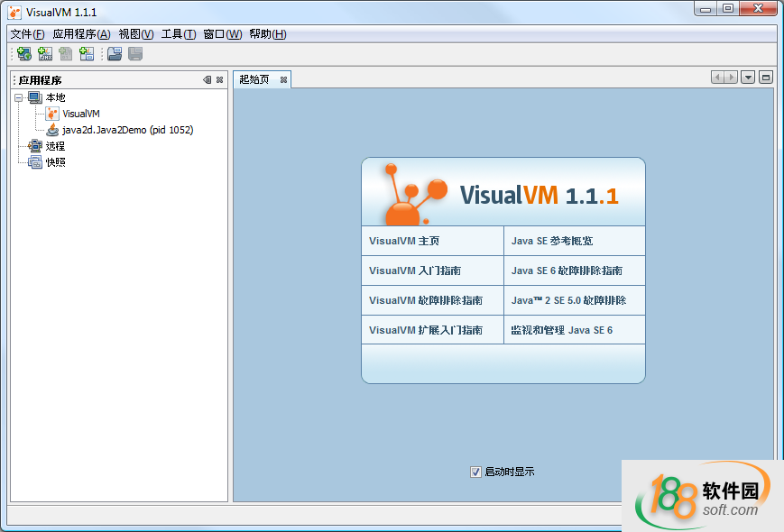784x532 pixels.
Task: Click the Add VM Coredump toolbar icon
Action: pos(66,54)
